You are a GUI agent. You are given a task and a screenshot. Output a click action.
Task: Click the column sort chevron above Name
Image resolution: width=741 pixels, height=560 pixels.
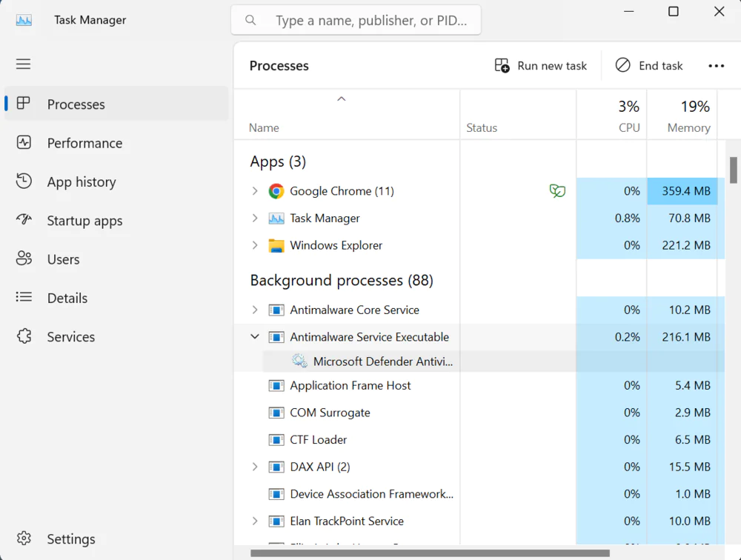tap(341, 99)
